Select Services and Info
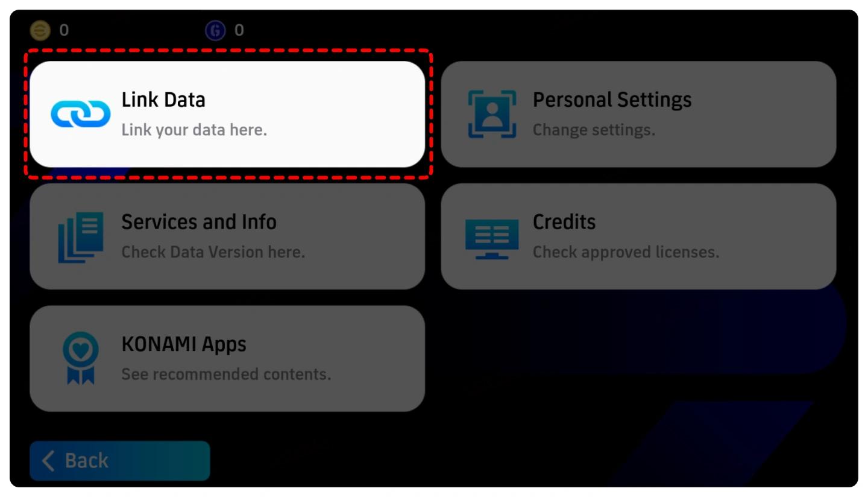The height and width of the screenshot is (497, 868). [227, 236]
